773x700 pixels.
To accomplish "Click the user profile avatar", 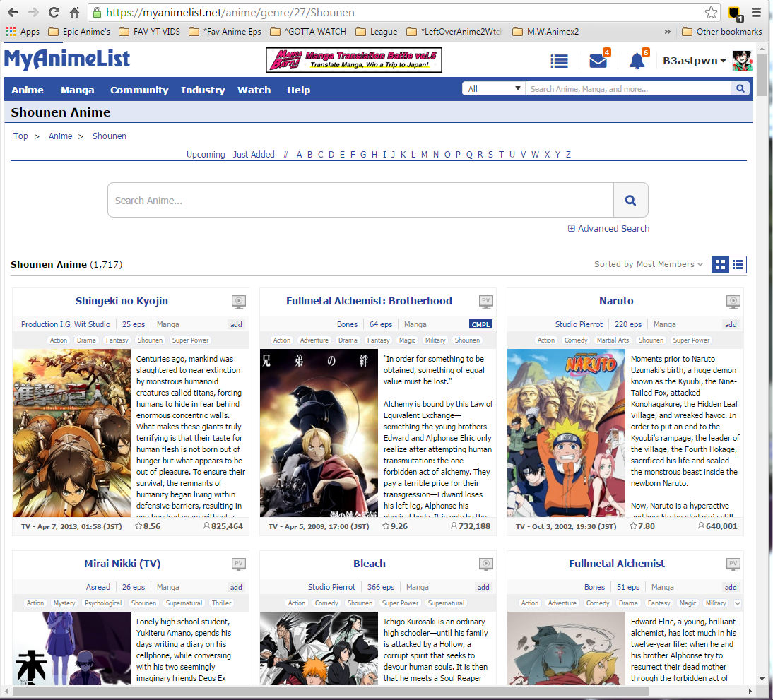I will [742, 61].
